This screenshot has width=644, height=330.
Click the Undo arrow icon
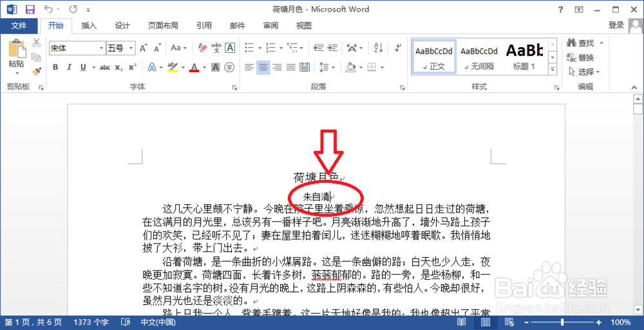[x=49, y=9]
